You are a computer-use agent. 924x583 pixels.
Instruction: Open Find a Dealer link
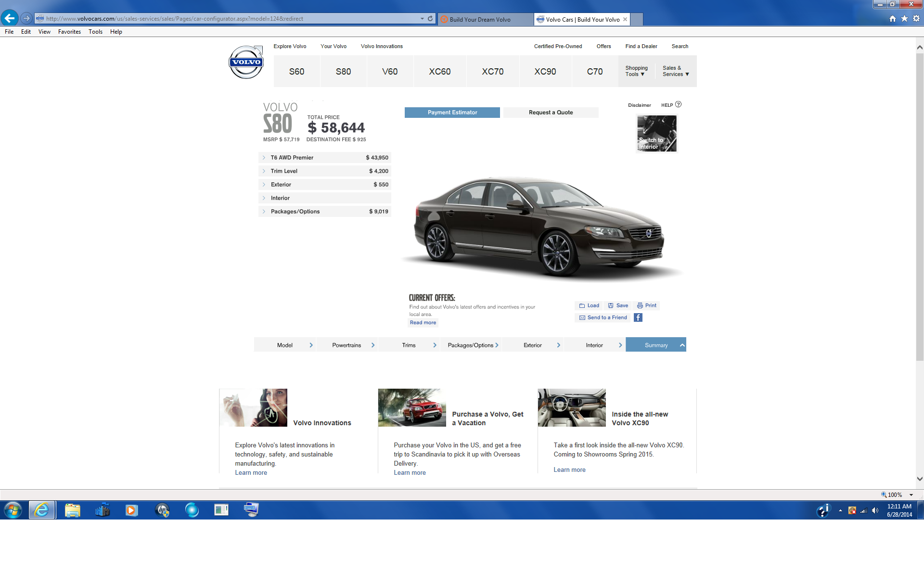tap(641, 46)
